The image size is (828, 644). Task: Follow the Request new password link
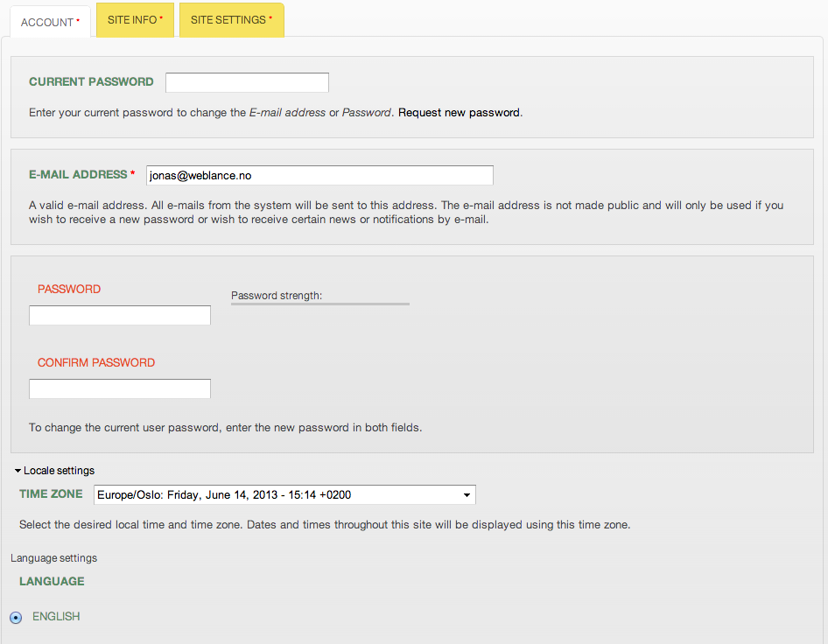[x=459, y=113]
